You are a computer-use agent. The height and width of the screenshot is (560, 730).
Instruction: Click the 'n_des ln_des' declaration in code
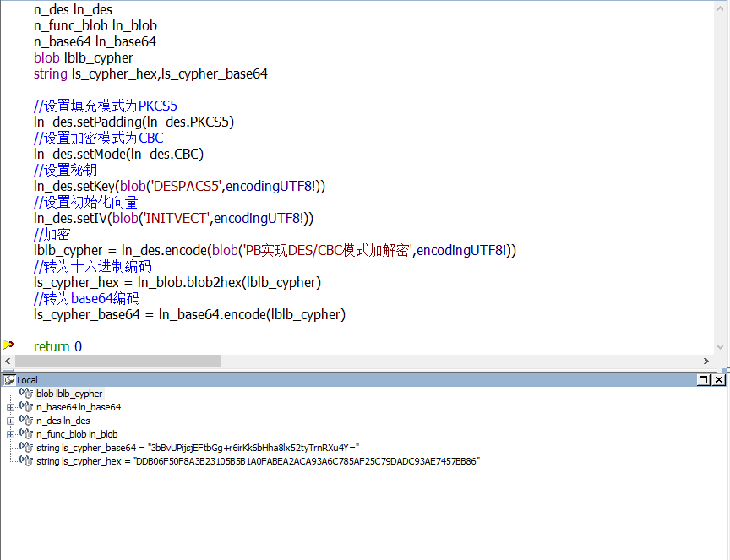coord(73,10)
